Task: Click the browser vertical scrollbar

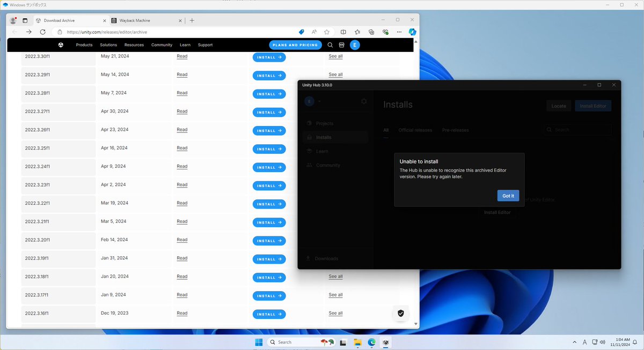Action: (416, 182)
